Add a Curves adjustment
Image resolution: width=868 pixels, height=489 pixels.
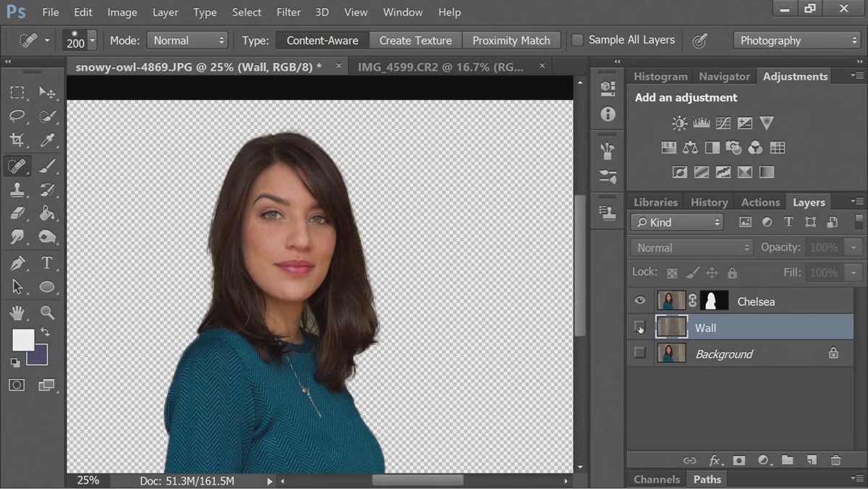723,123
